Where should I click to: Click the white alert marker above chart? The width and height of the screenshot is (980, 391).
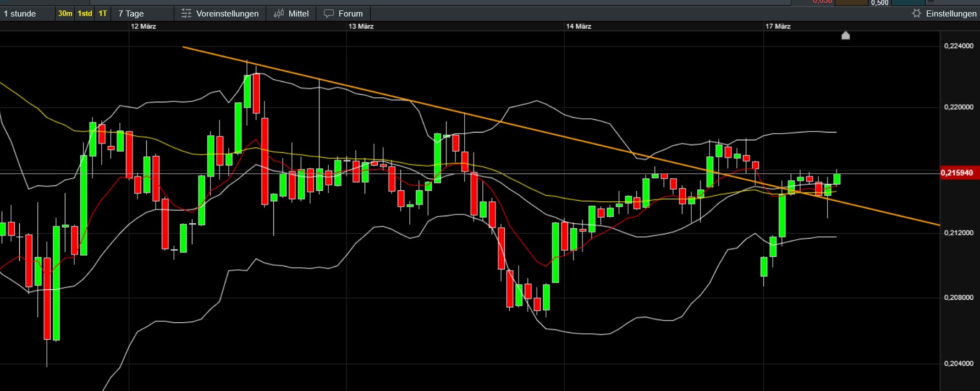[x=846, y=36]
